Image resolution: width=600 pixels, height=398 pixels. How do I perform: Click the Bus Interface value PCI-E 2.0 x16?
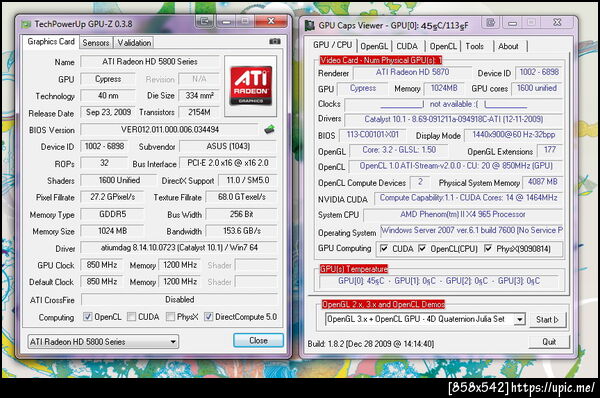(228, 163)
